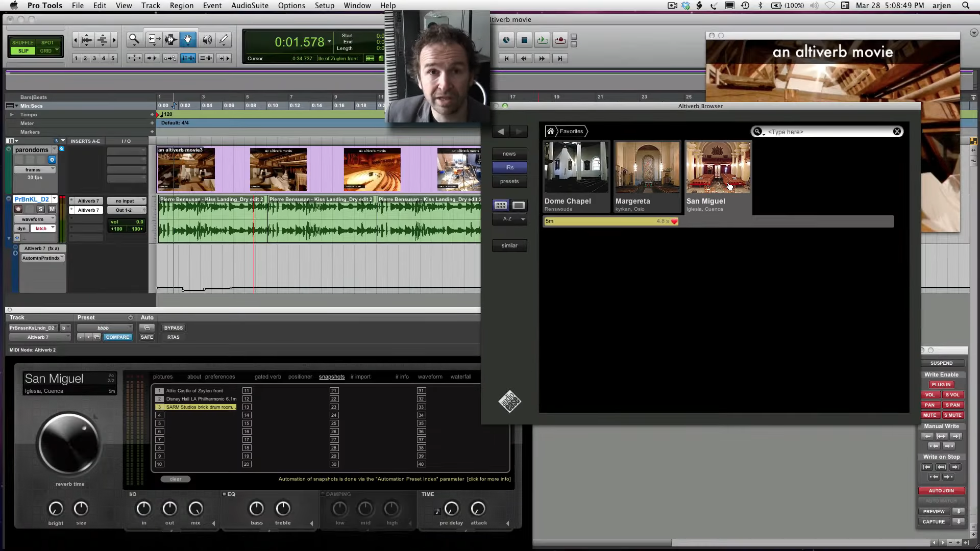Image resolution: width=980 pixels, height=551 pixels.
Task: Open the bbbb preset dropdown
Action: click(x=105, y=328)
